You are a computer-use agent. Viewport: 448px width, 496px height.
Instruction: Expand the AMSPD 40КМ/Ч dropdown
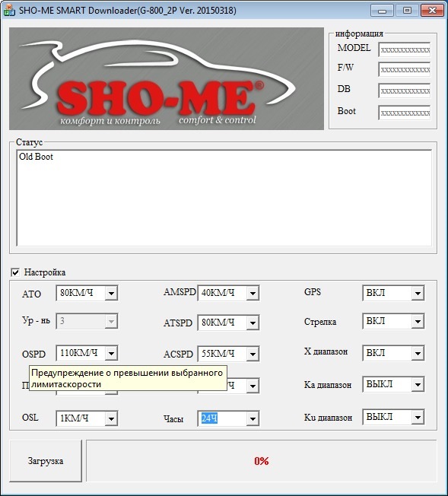pyautogui.click(x=228, y=293)
